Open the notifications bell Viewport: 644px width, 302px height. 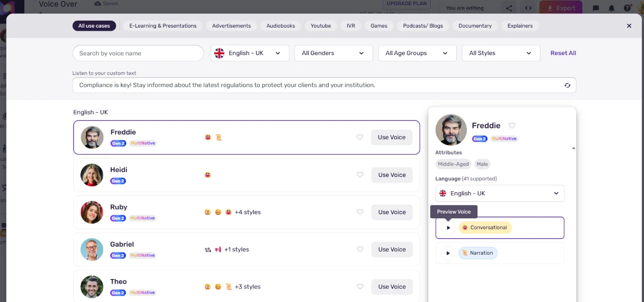point(611,8)
